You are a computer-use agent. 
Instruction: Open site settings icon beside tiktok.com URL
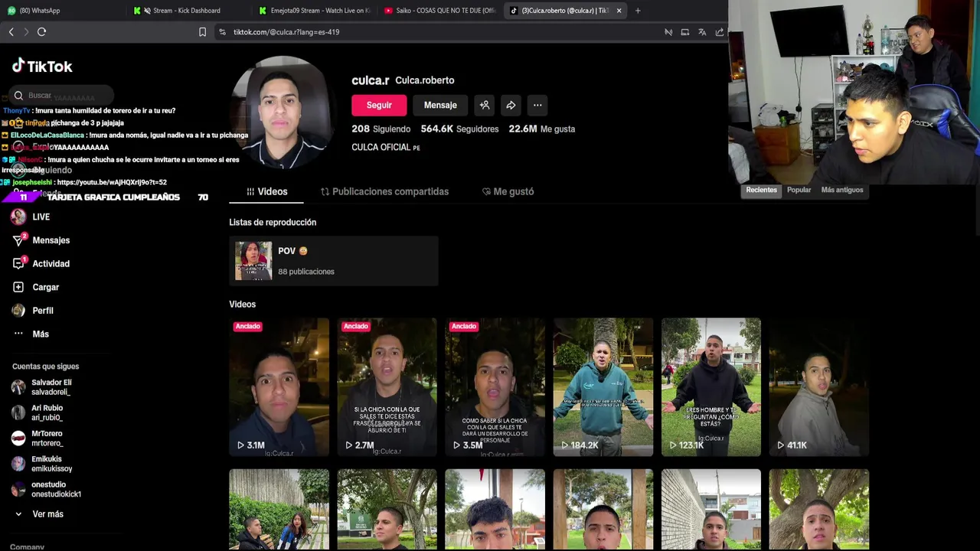click(222, 32)
